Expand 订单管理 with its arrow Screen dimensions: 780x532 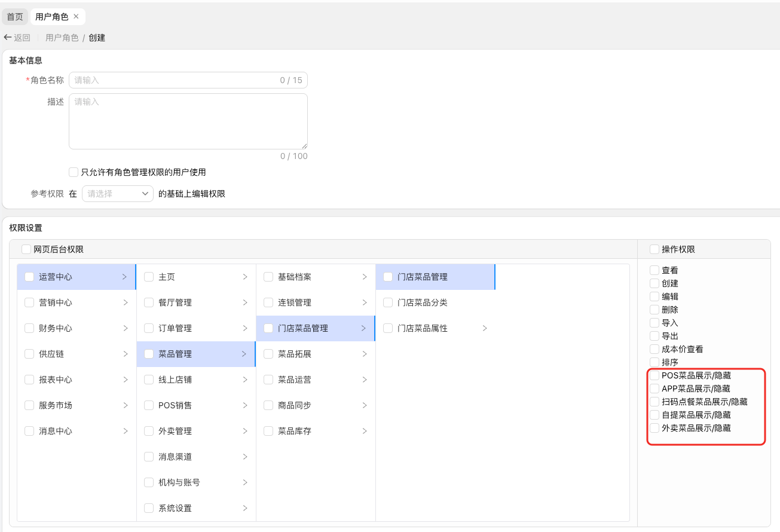tap(244, 328)
